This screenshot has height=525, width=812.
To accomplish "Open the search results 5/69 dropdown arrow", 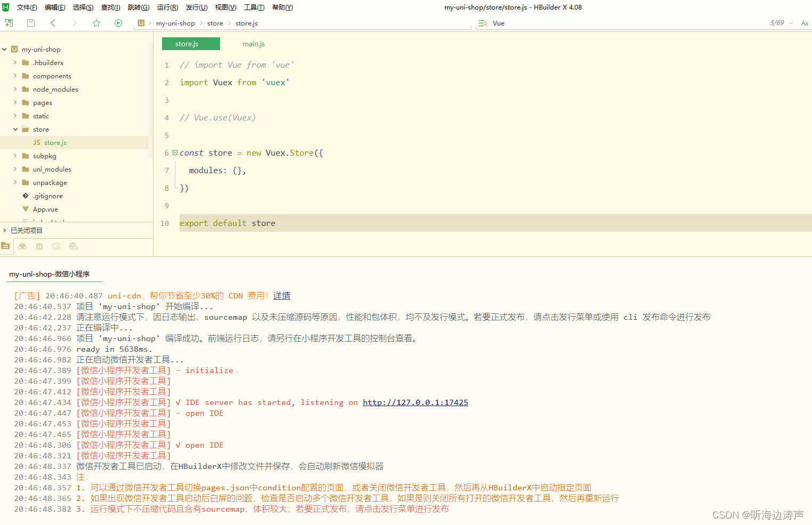I will click(791, 23).
